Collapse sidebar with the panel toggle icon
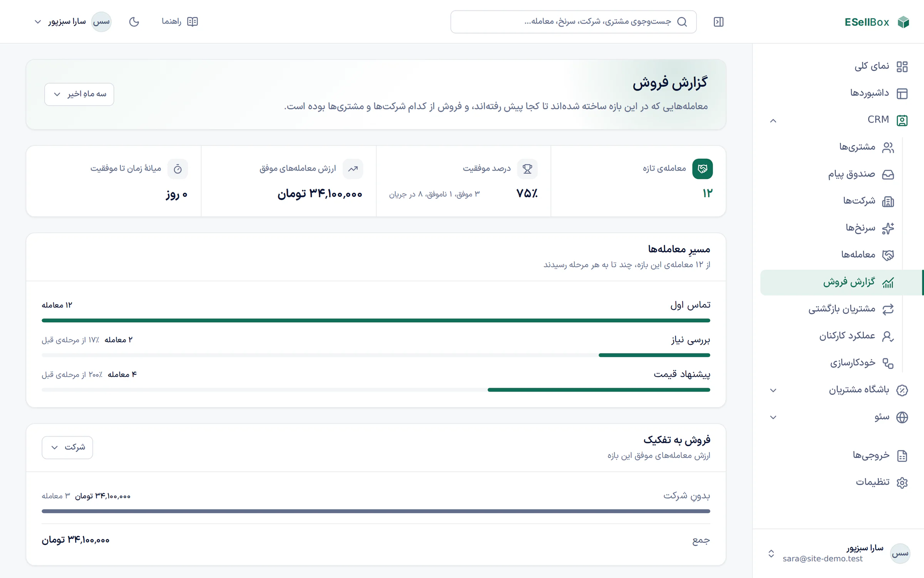 pos(718,22)
